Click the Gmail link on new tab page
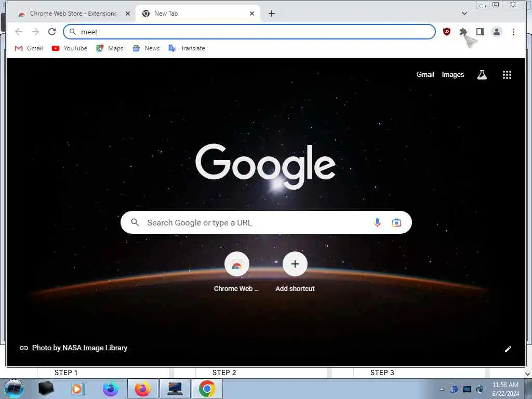Image resolution: width=532 pixels, height=399 pixels. [425, 75]
